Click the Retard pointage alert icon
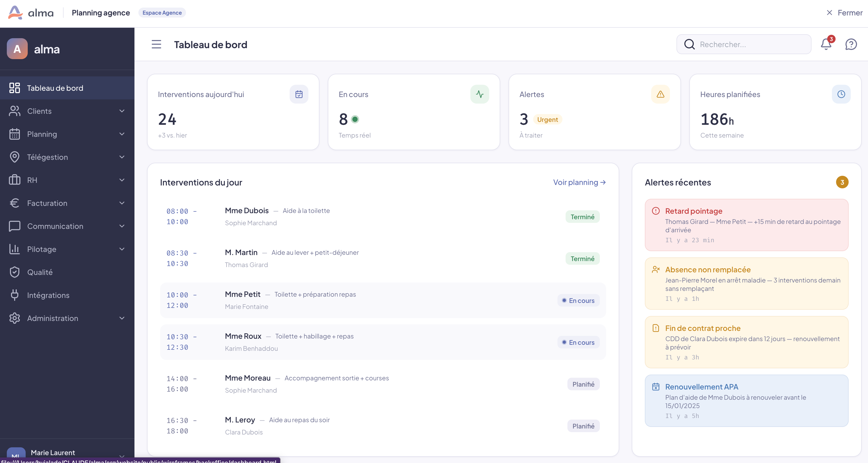 point(656,211)
